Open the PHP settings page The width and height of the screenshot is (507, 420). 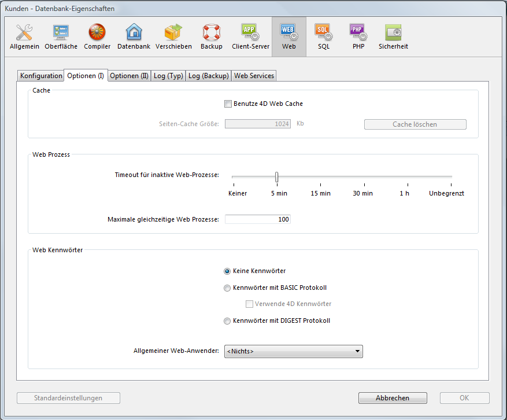358,36
